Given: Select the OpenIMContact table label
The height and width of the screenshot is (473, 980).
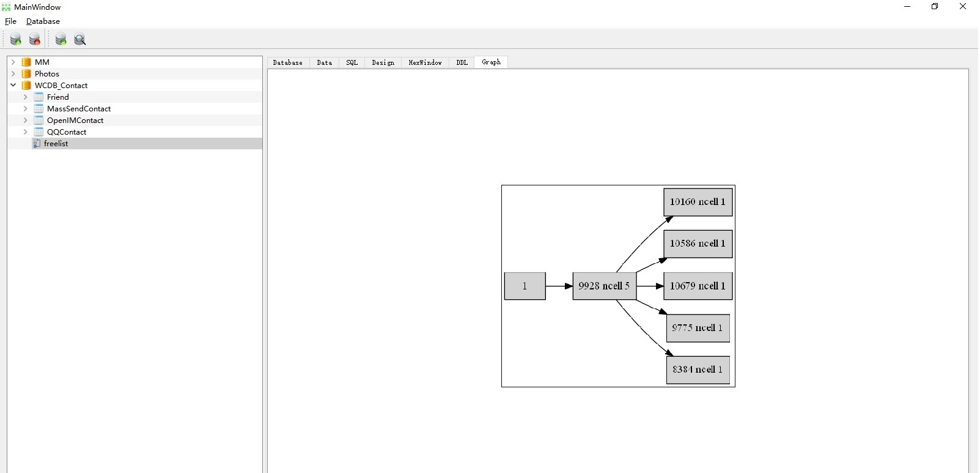Looking at the screenshot, I should click(75, 120).
